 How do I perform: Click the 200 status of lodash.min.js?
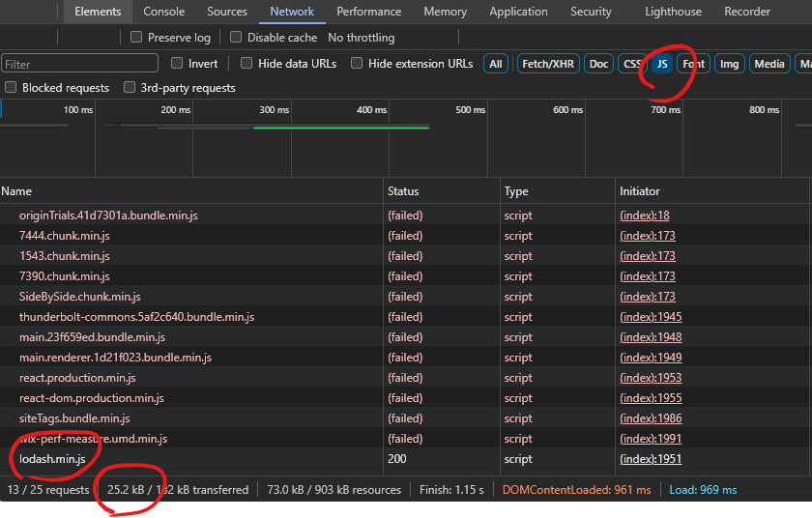click(397, 458)
